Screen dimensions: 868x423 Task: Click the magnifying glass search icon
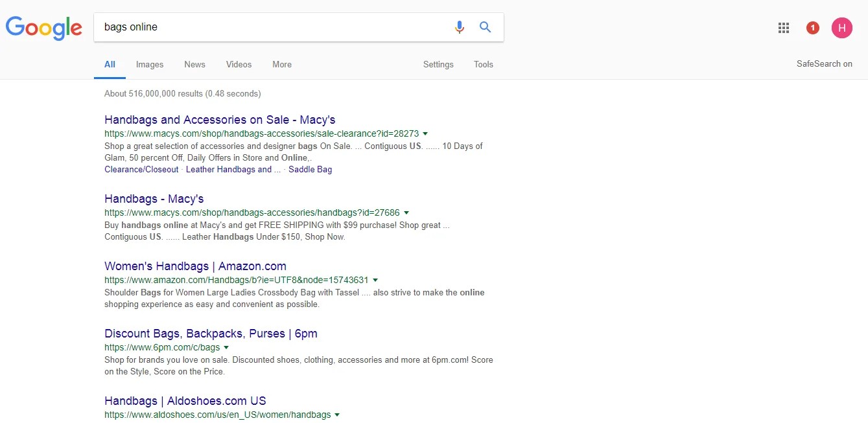(x=485, y=27)
